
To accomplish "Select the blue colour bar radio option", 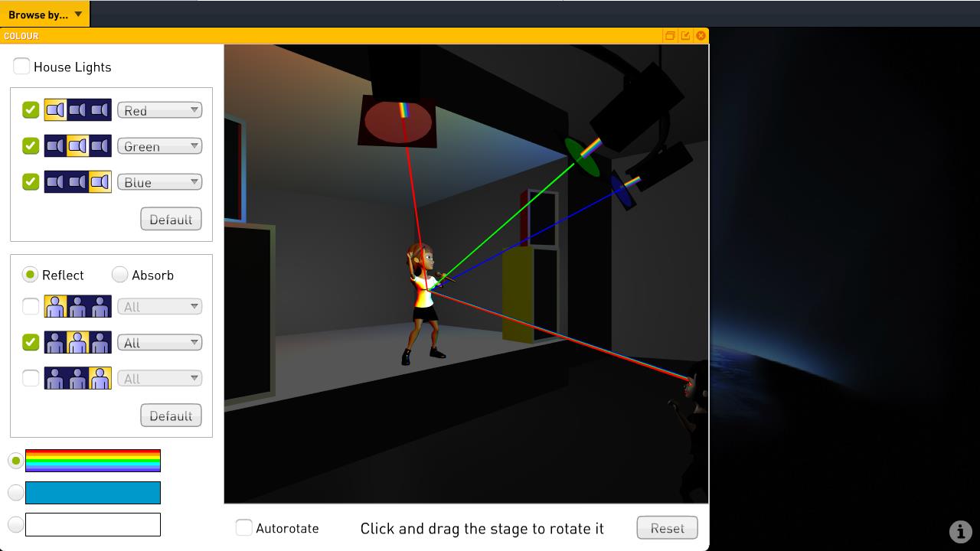I will tap(15, 493).
